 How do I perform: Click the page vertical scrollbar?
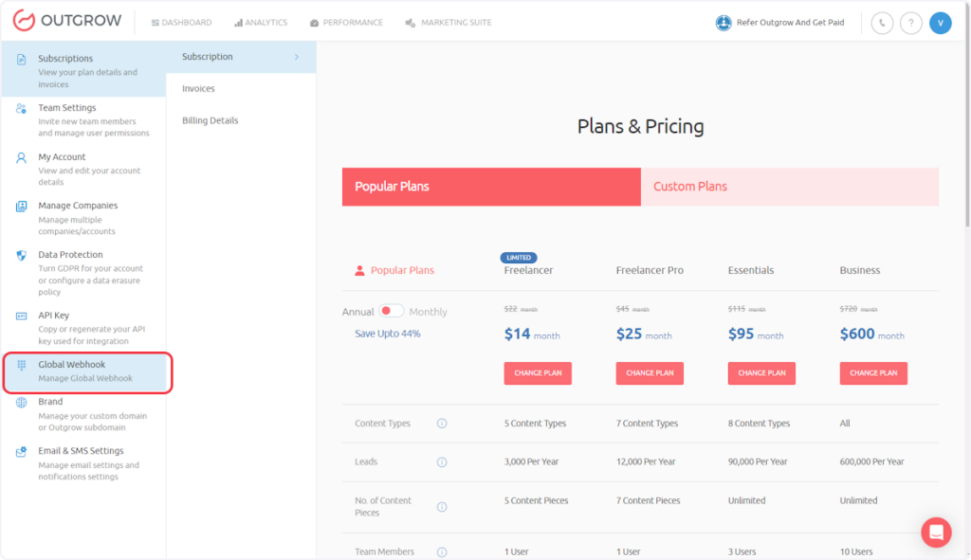966,142
